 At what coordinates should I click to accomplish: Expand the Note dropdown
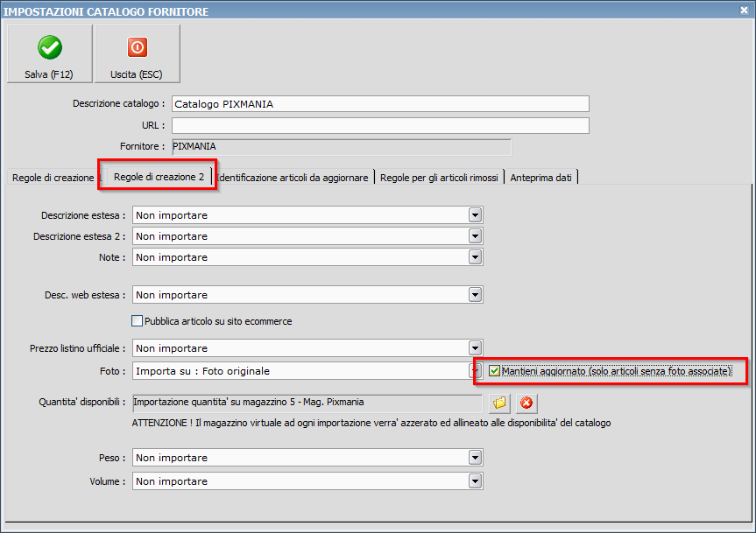pyautogui.click(x=475, y=257)
